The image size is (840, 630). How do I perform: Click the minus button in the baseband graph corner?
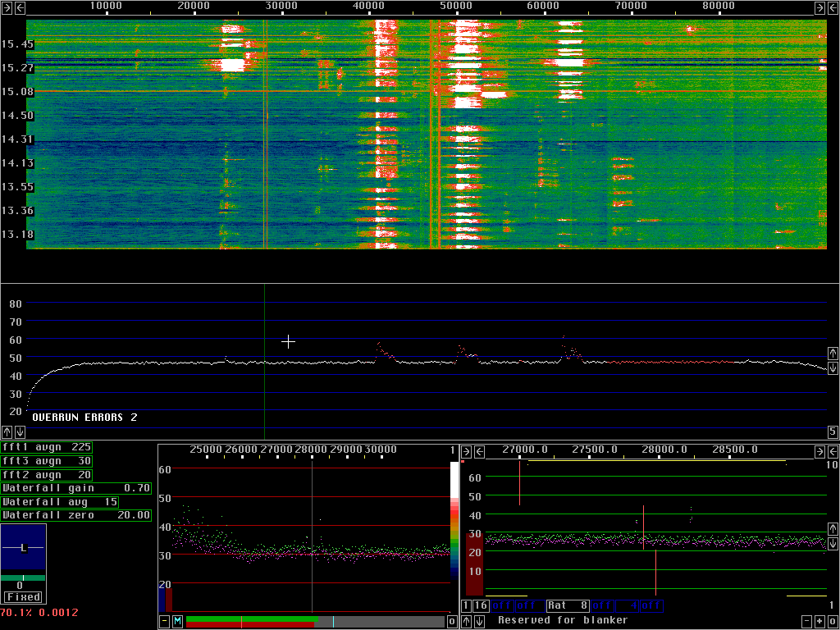click(807, 622)
